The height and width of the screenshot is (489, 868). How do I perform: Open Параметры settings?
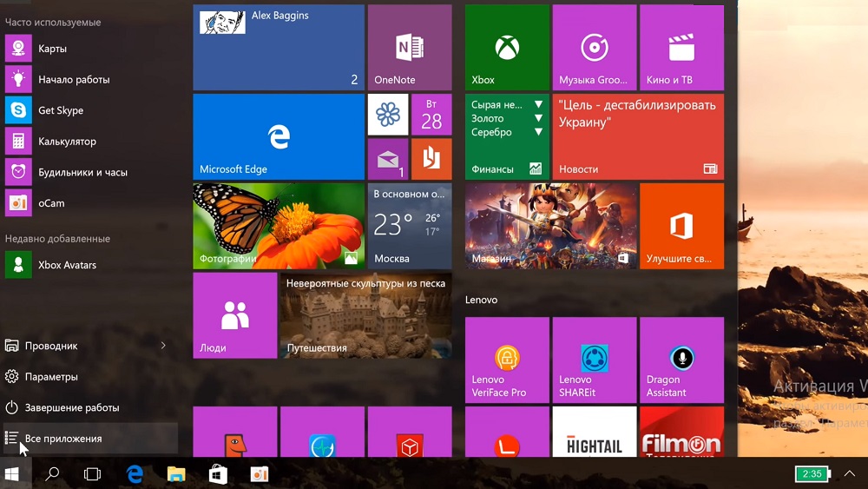pyautogui.click(x=51, y=377)
